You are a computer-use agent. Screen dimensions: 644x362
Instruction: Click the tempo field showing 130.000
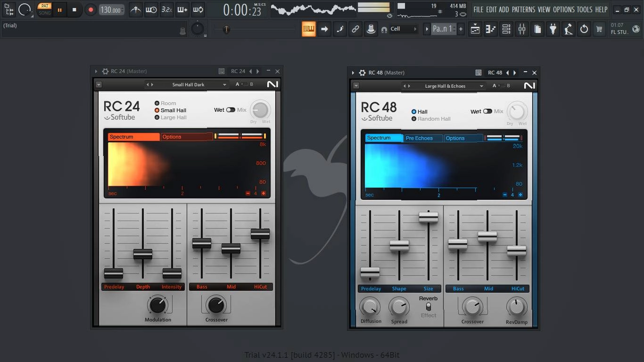(112, 10)
